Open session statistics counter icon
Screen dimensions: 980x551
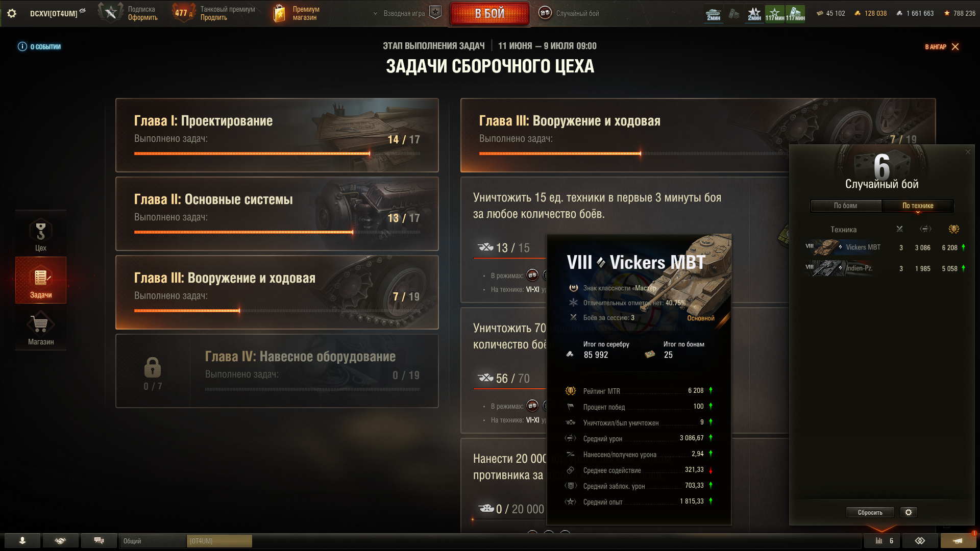pos(883,541)
